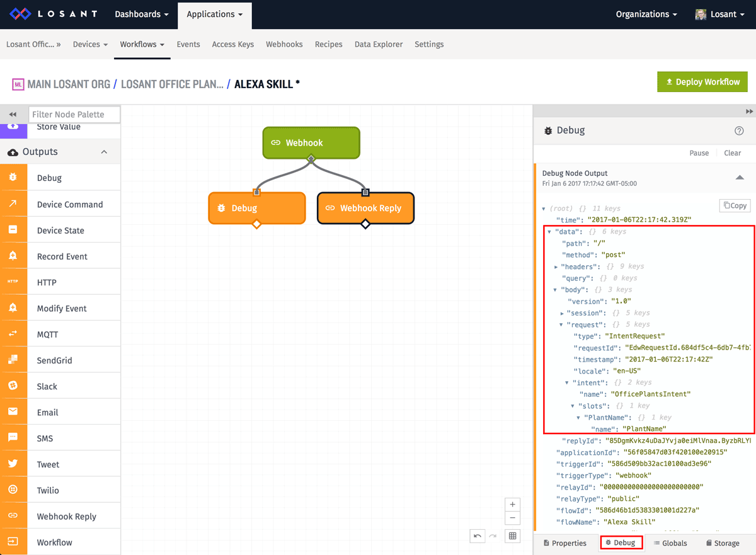Select the Slack output node
The image size is (756, 555).
coord(49,385)
